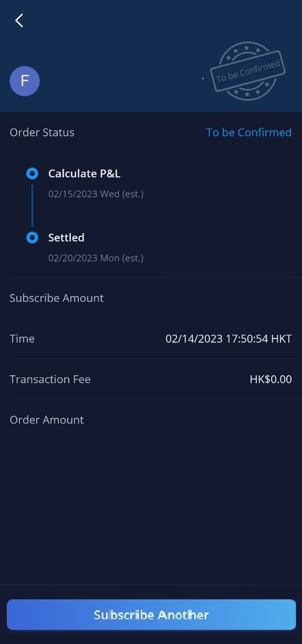Open the Subscribe Amount row

(x=151, y=298)
